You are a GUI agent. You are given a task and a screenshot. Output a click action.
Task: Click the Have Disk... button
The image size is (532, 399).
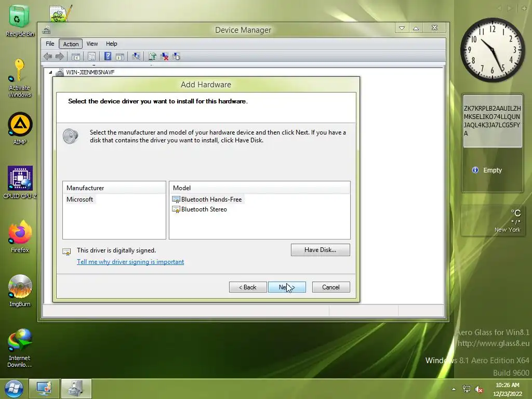pos(320,250)
